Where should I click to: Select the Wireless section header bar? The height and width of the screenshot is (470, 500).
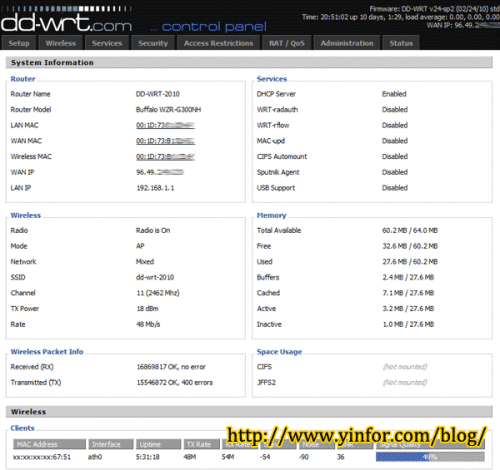pyautogui.click(x=249, y=412)
